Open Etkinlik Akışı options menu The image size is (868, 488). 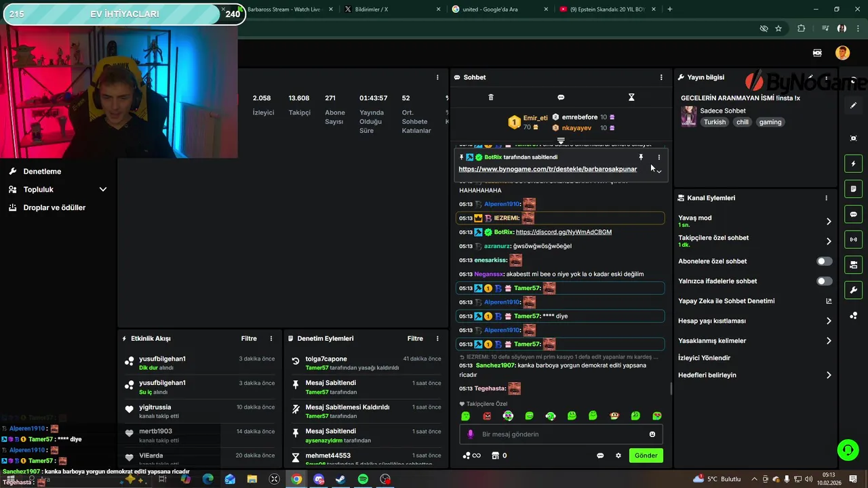click(x=271, y=338)
